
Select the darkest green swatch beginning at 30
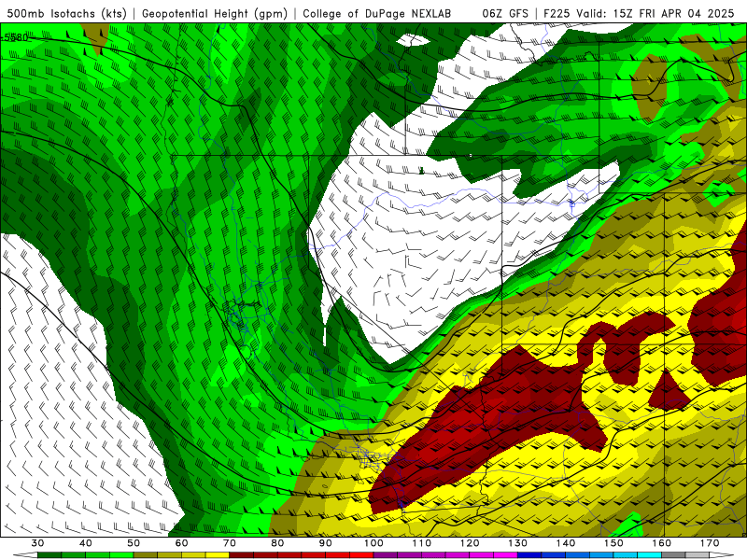(x=49, y=555)
